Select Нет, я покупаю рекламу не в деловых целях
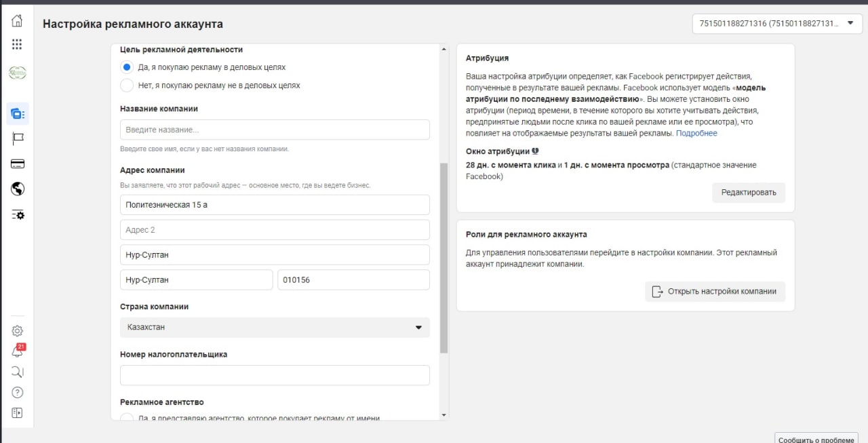This screenshot has height=443, width=868. coord(126,85)
